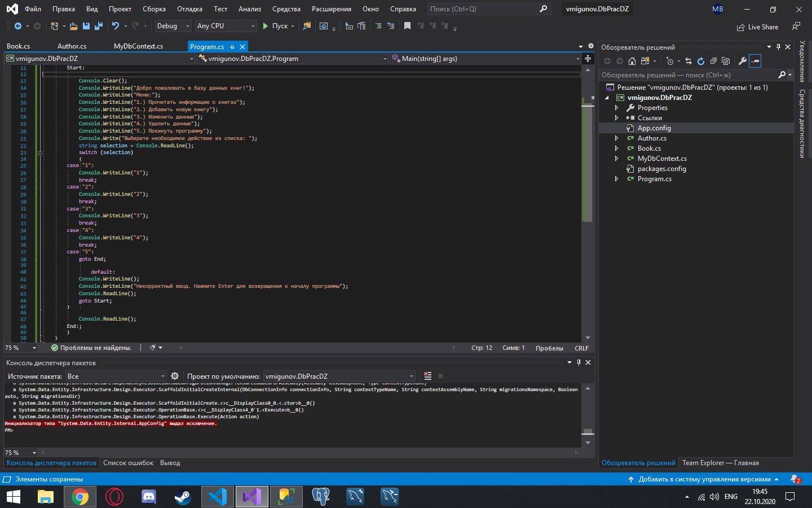Click the Undo arrow icon

(x=116, y=26)
